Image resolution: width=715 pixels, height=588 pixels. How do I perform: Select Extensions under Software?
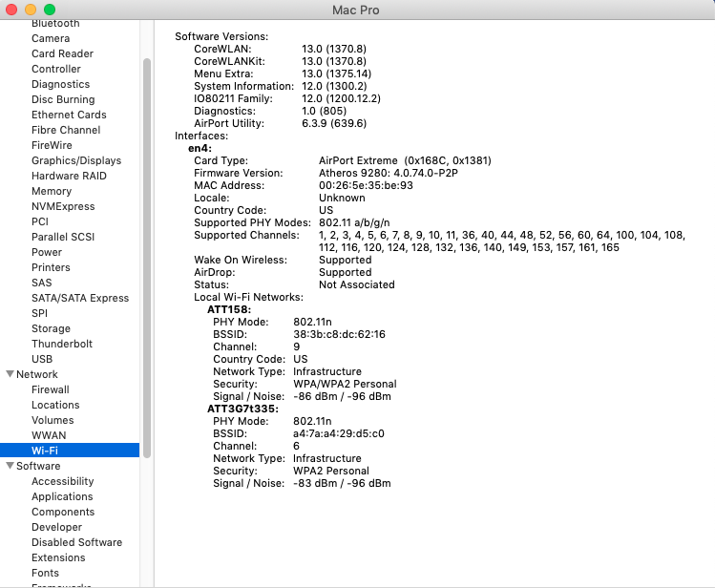[58, 557]
